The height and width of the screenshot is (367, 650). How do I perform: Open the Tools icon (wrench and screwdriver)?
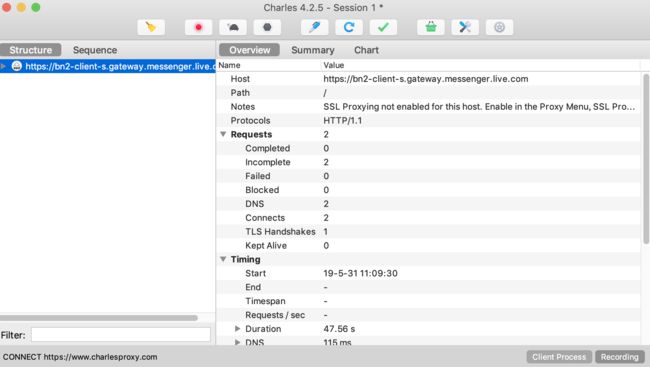(465, 27)
